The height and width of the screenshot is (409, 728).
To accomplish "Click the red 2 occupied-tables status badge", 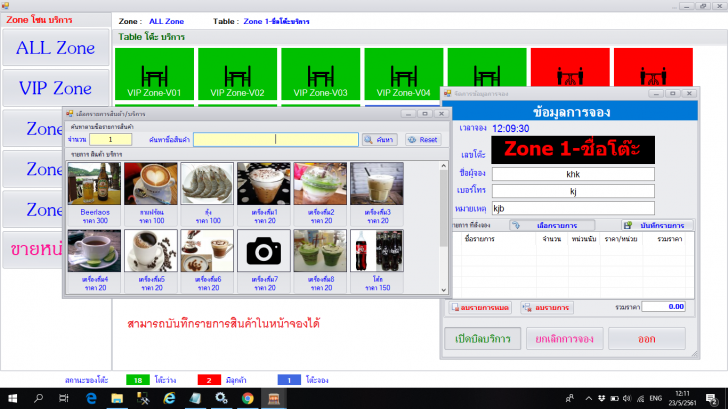I will (x=209, y=380).
